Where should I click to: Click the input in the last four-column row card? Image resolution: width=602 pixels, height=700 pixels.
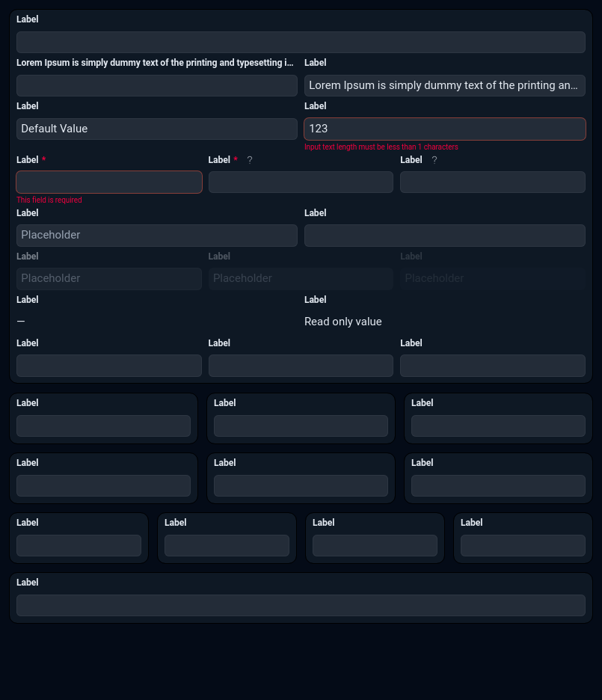point(523,546)
